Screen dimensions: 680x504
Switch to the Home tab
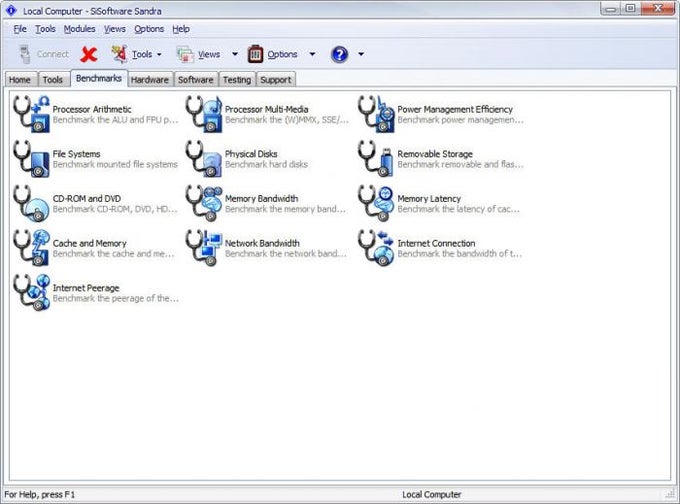click(x=20, y=80)
